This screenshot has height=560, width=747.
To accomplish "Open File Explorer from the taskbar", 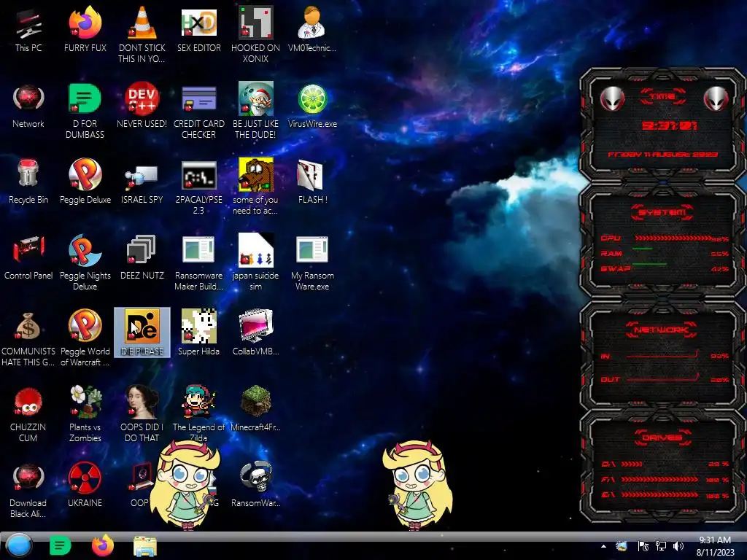I will [x=145, y=546].
